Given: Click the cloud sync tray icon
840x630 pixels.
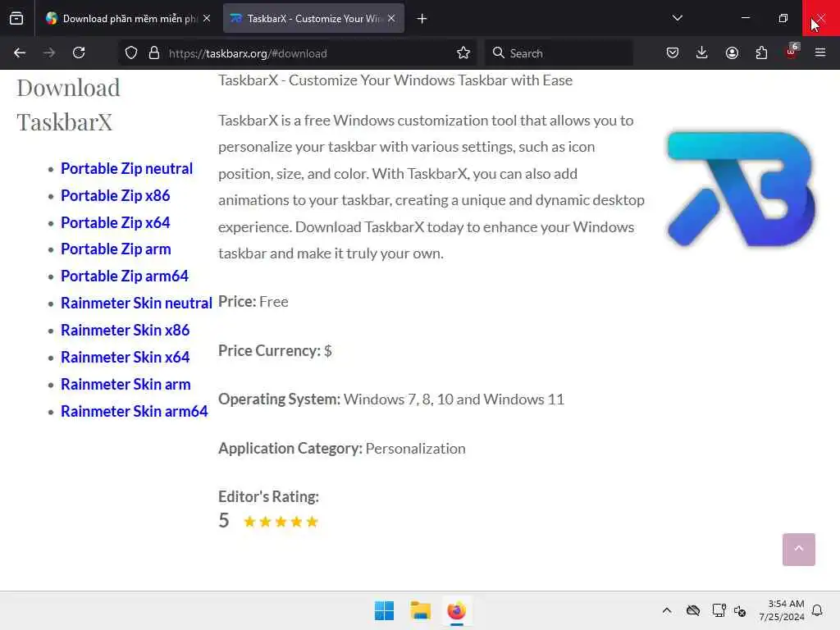Looking at the screenshot, I should coord(693,610).
